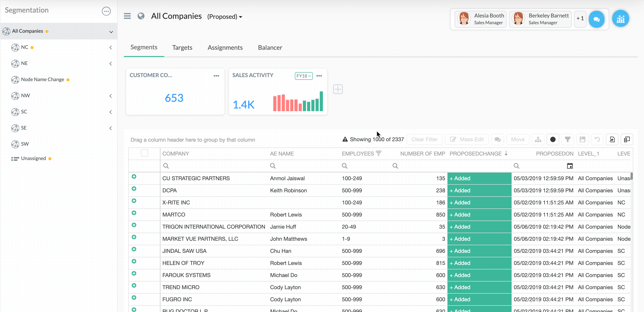
Task: Click the hamburger menu icon
Action: (127, 16)
